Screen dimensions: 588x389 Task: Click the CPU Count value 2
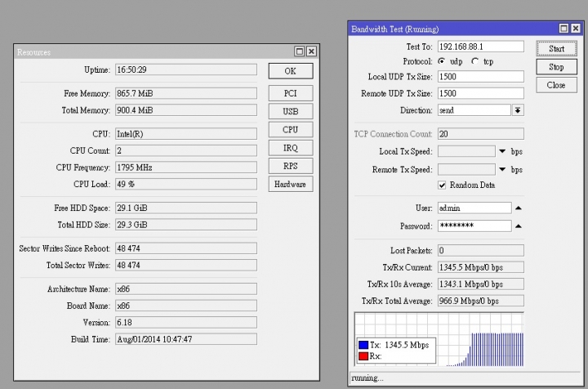(x=186, y=151)
